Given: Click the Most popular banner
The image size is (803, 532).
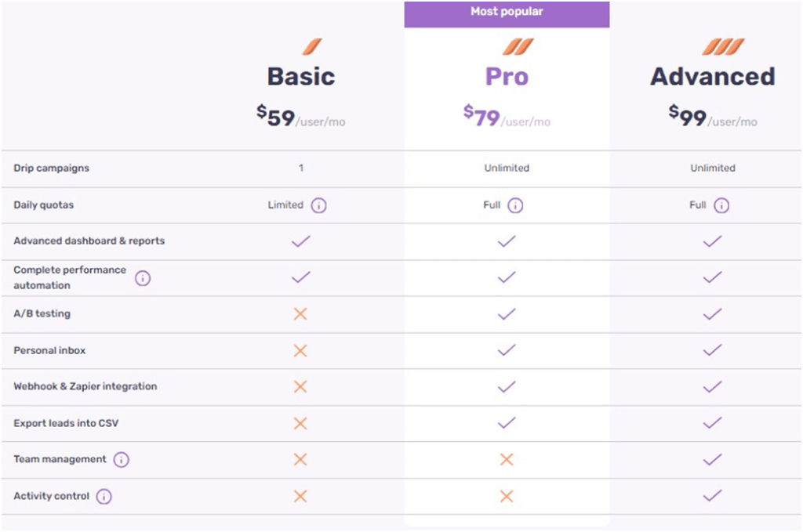Looking at the screenshot, I should tap(507, 13).
